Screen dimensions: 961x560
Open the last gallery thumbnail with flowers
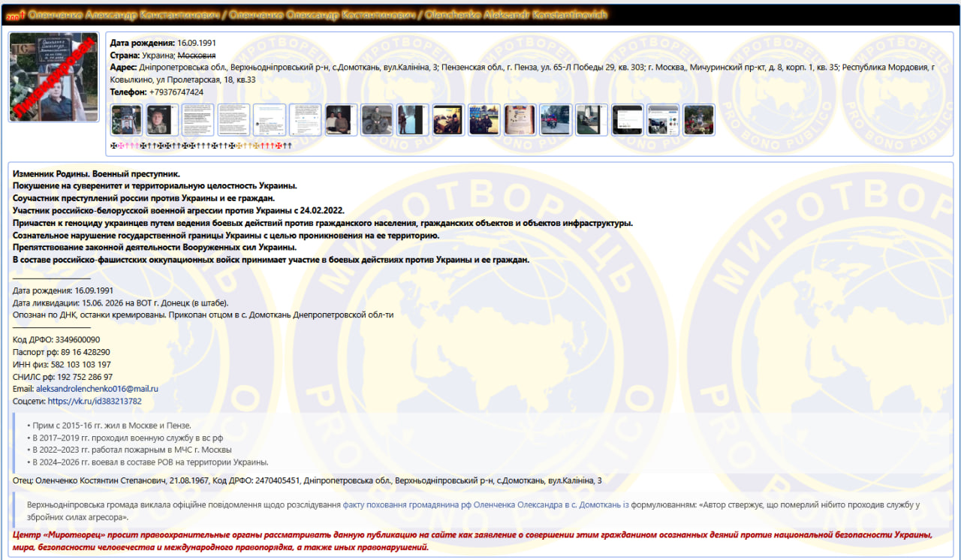pos(699,120)
